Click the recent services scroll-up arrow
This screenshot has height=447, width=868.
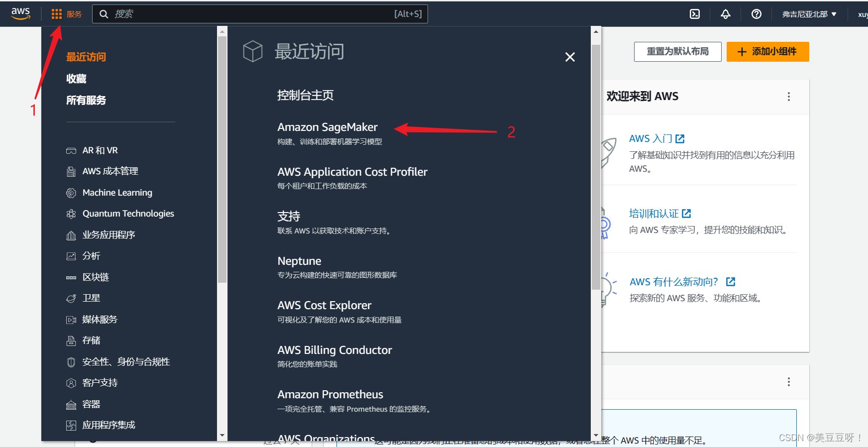pos(596,31)
